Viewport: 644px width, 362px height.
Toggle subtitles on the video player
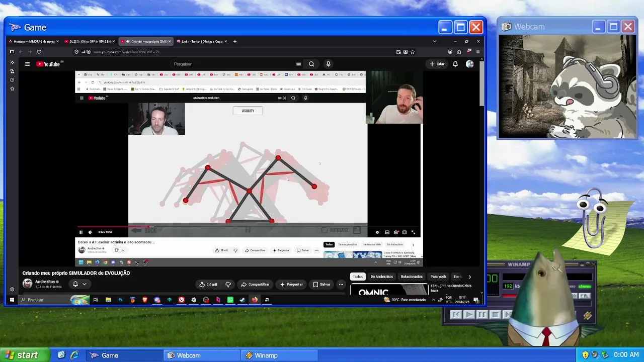click(x=387, y=232)
